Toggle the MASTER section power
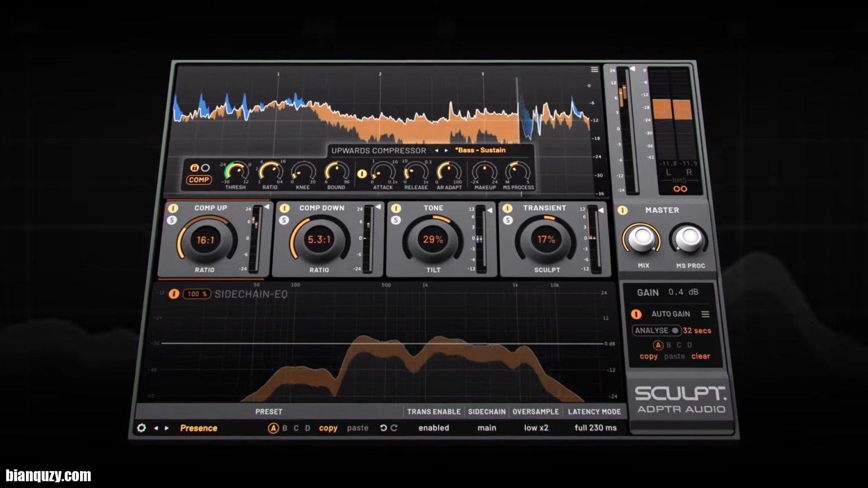 [x=622, y=210]
